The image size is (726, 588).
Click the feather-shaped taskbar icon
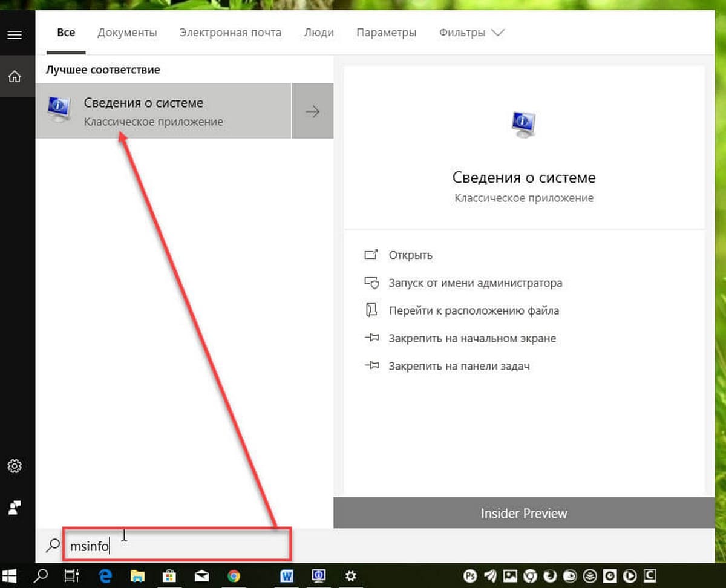point(491,575)
